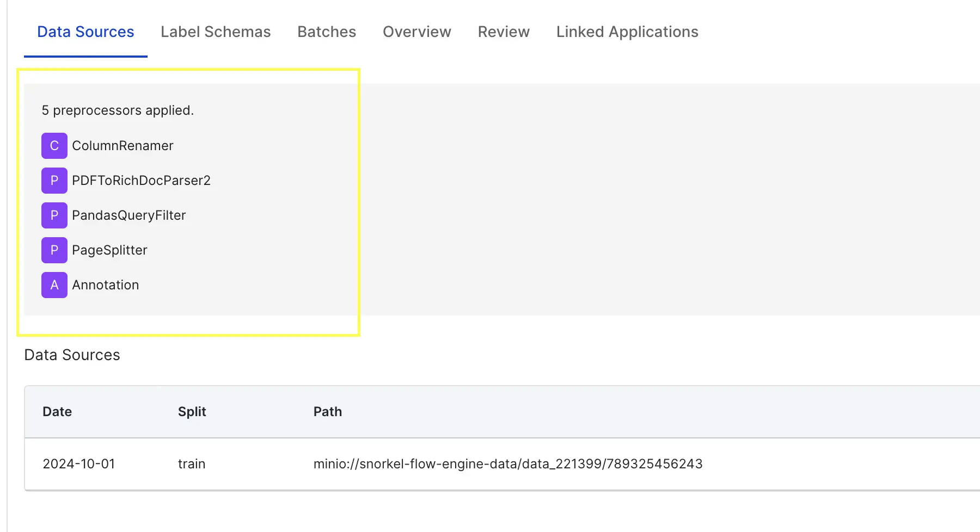The image size is (980, 532).
Task: Click the Date column header
Action: point(57,412)
